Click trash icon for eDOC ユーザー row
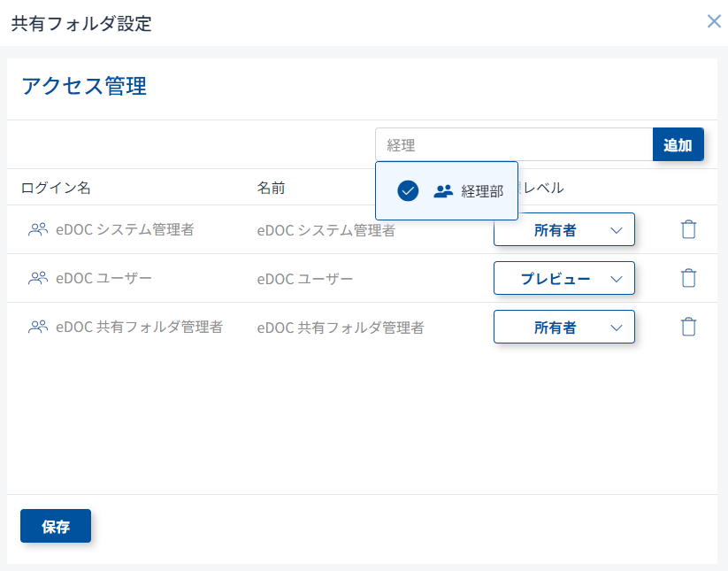Viewport: 728px width, 571px height. coord(688,278)
